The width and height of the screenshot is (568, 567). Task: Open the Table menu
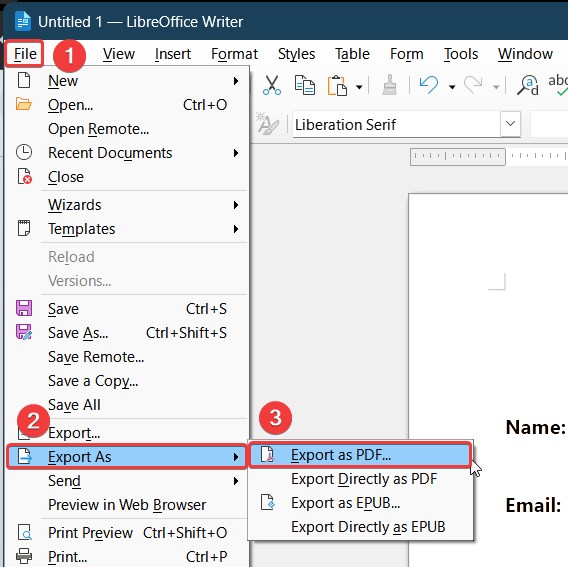352,54
